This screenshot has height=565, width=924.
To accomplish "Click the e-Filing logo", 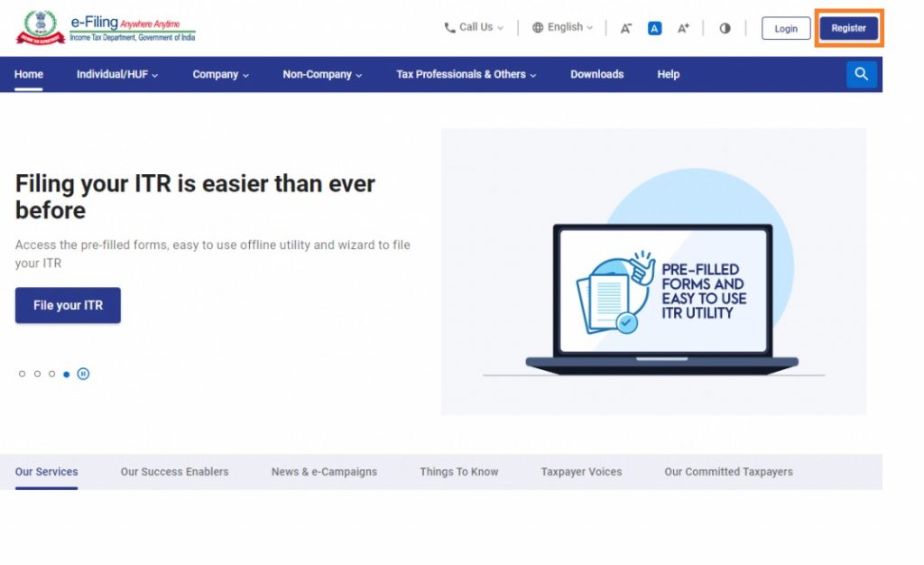I will pyautogui.click(x=106, y=28).
